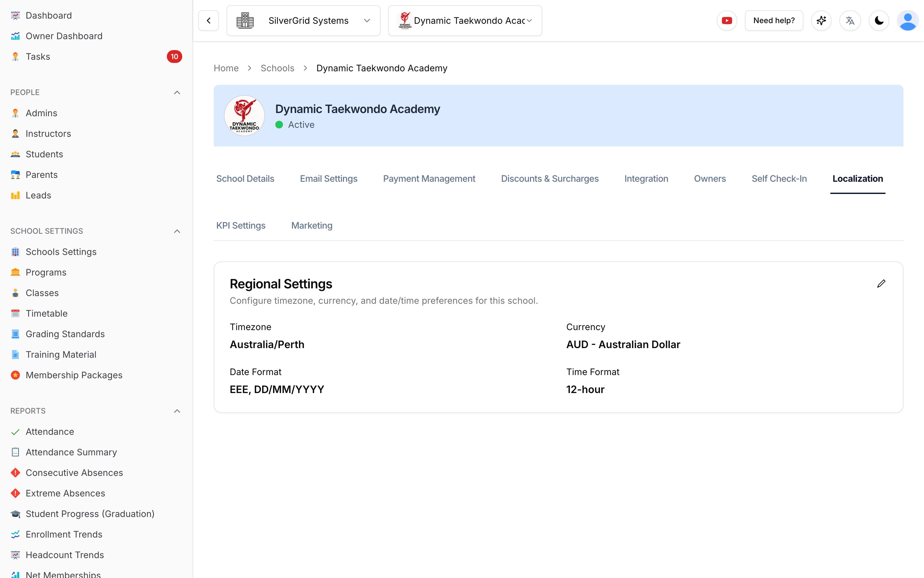Switch to the KPI Settings tab

241,225
